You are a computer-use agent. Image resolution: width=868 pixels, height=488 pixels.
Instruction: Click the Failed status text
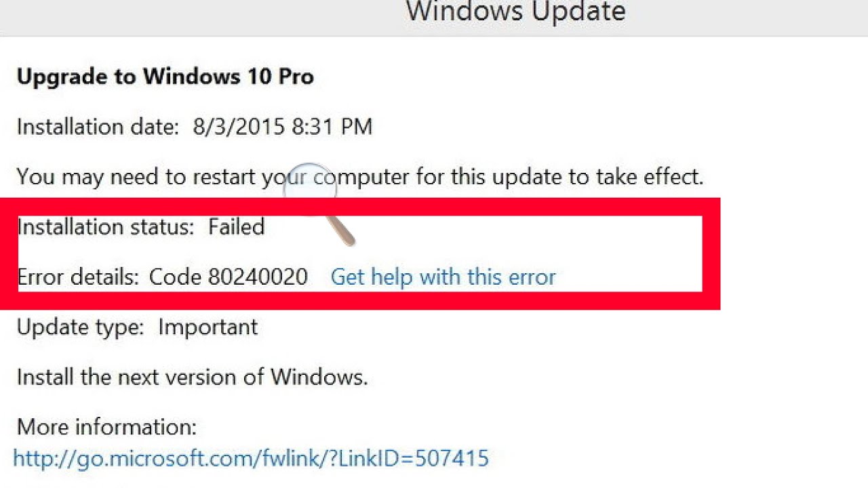[236, 226]
